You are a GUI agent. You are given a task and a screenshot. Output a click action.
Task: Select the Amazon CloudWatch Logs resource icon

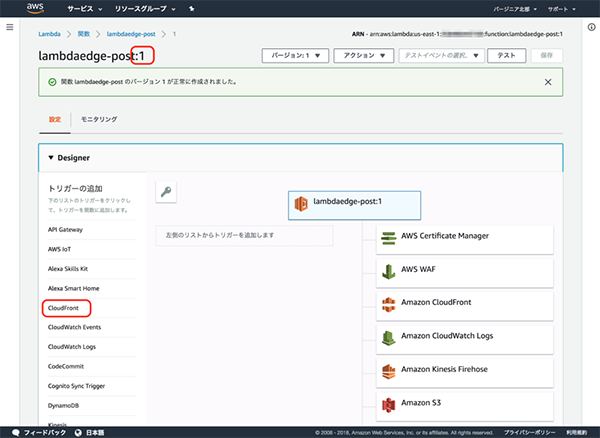coord(388,338)
